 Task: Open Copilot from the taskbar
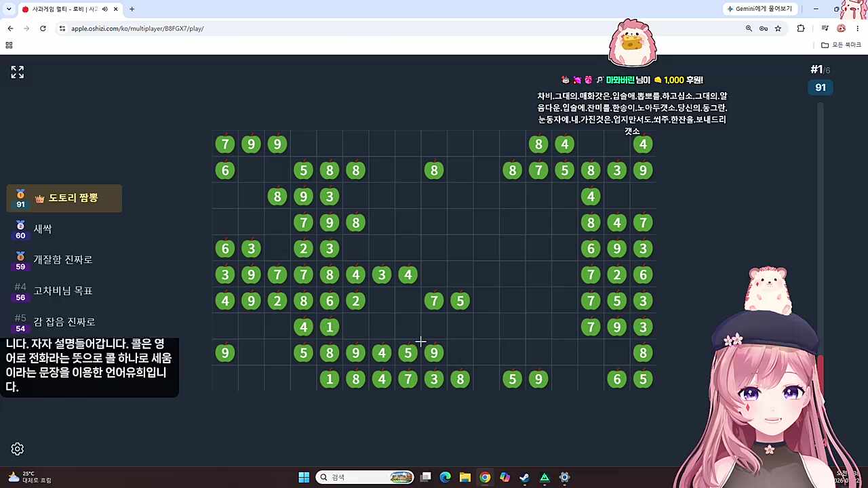[x=505, y=477]
